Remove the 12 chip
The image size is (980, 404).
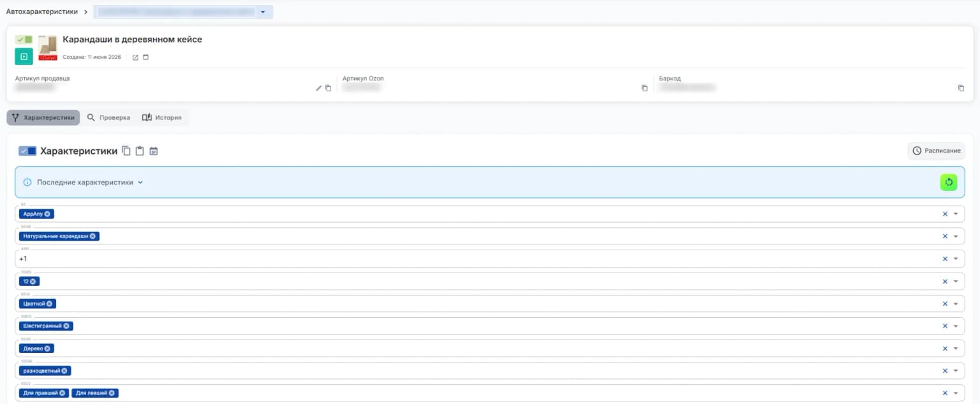click(33, 281)
